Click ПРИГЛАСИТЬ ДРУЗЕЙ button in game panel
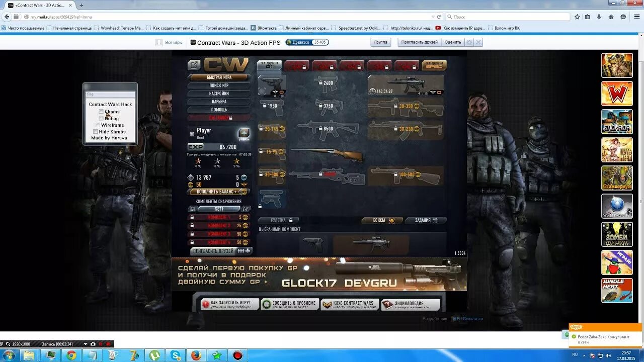 (221, 250)
